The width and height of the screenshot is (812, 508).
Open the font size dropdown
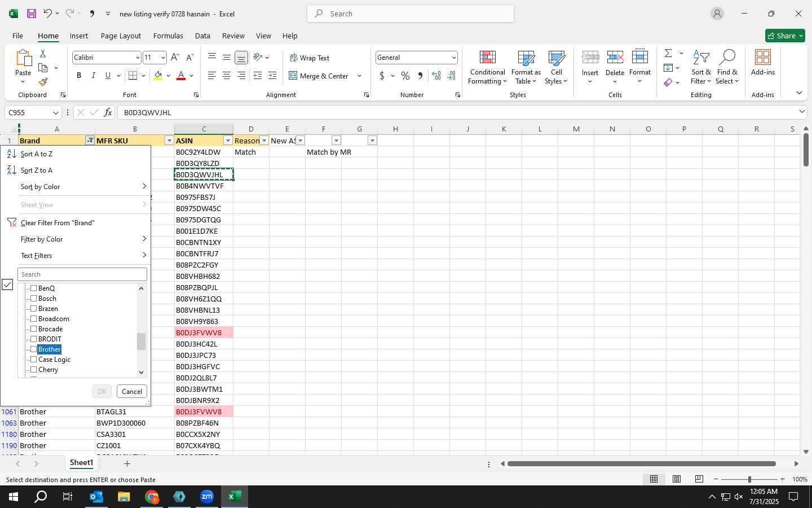(163, 58)
